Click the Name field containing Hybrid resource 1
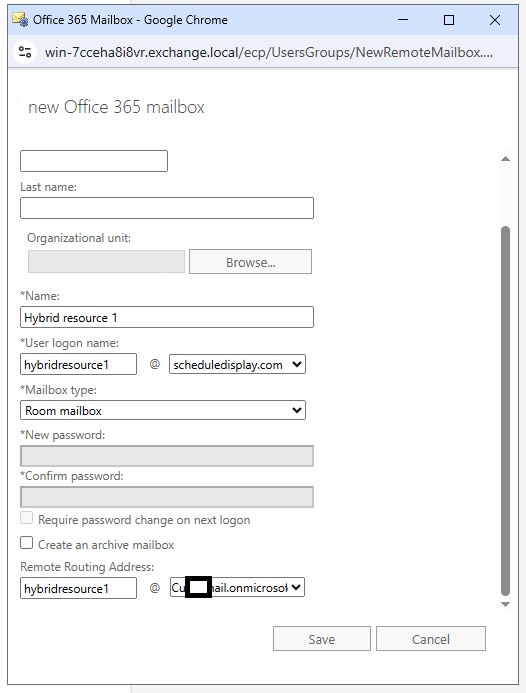 167,317
